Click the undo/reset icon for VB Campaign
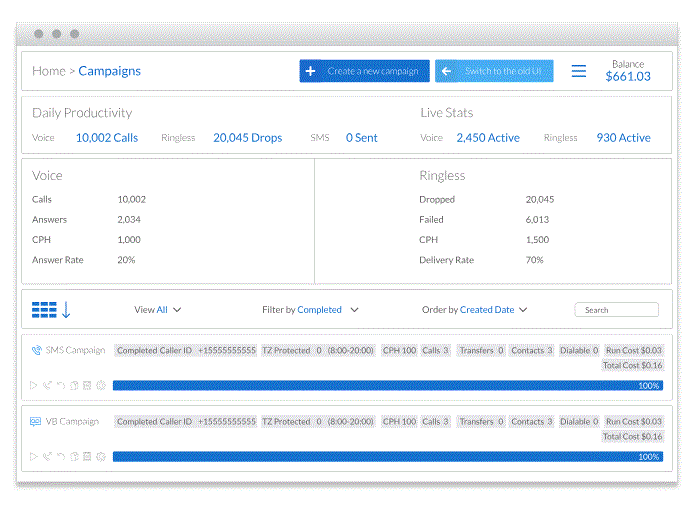This screenshot has height=508, width=698. (61, 456)
